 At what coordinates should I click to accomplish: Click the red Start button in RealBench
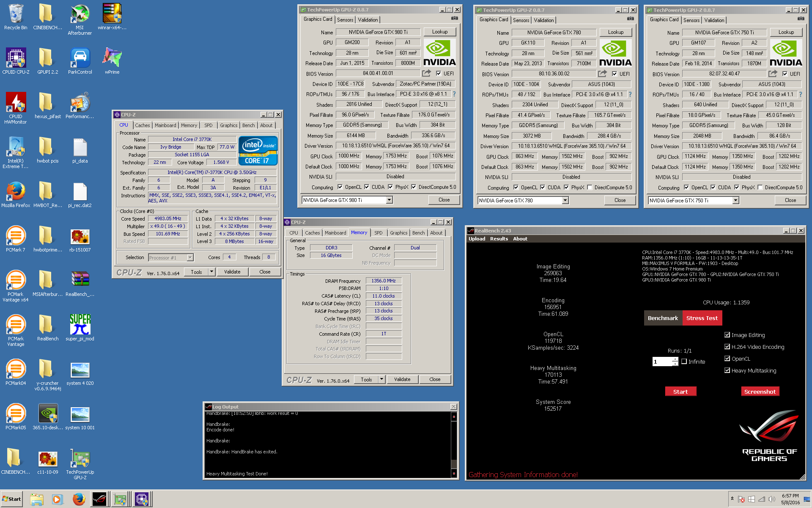[x=680, y=392]
